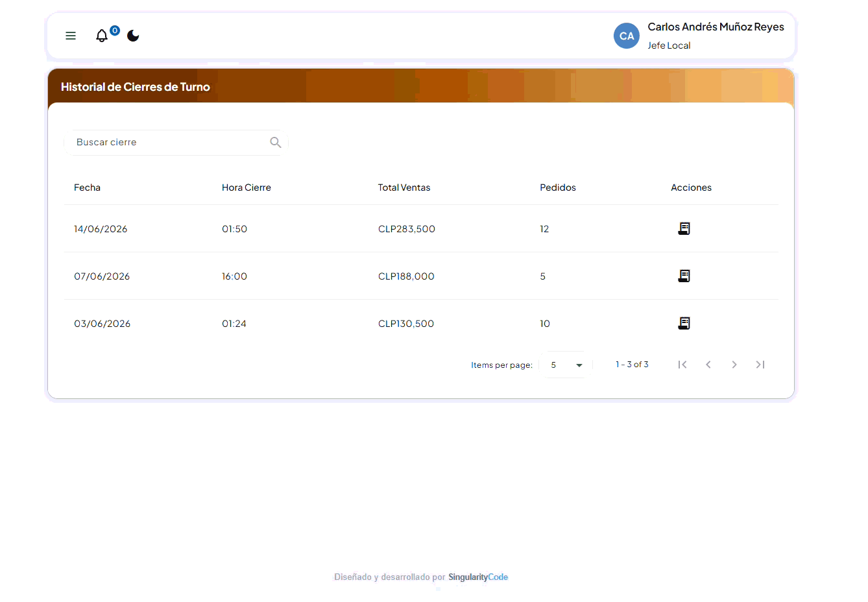Toggle dark mode moon icon
Screen dimensions: 868x602
pos(133,36)
